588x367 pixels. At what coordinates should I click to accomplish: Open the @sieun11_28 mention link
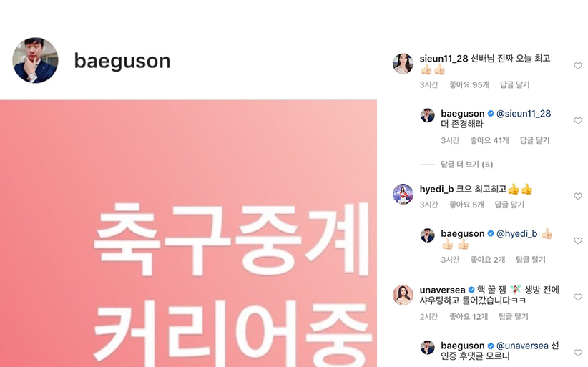(x=524, y=113)
